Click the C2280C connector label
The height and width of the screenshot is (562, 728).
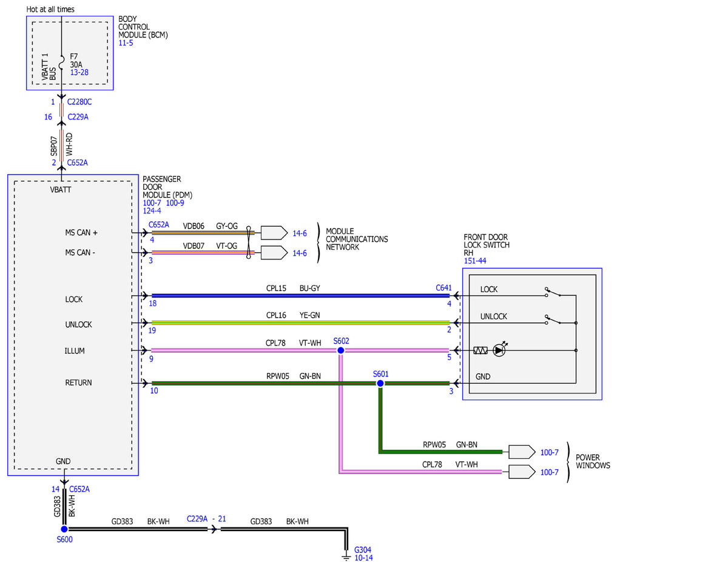(79, 102)
